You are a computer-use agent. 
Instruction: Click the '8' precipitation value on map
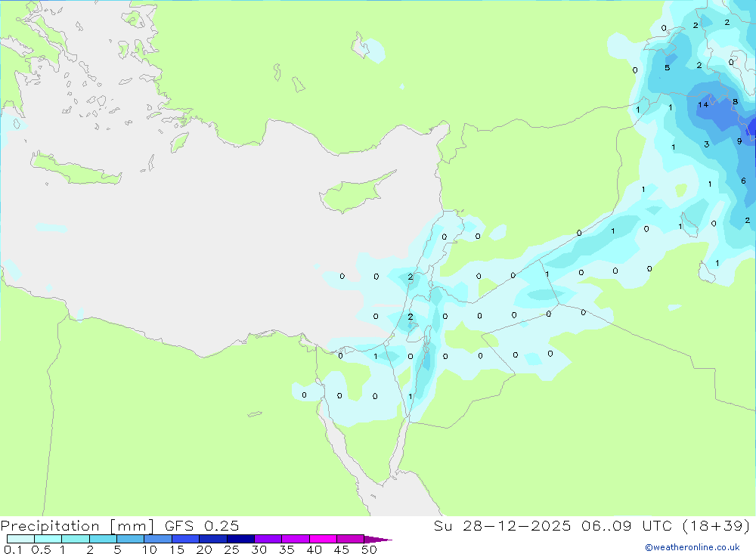coord(736,102)
